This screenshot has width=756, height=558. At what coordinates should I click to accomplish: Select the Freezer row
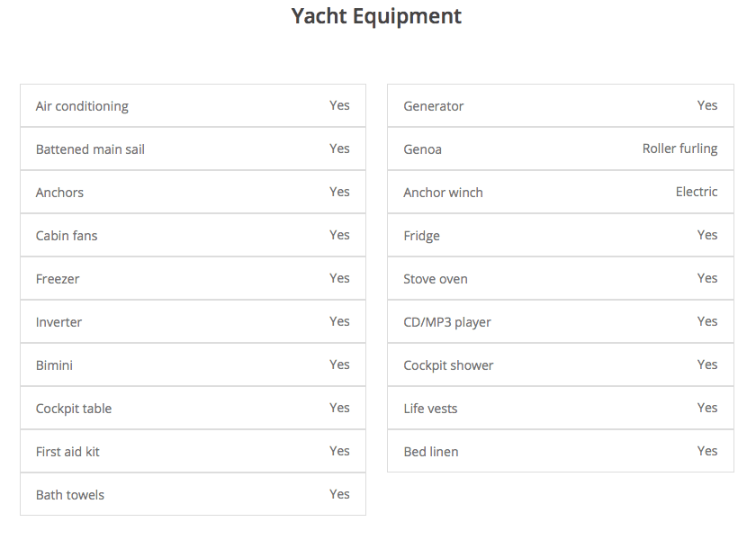(x=193, y=278)
